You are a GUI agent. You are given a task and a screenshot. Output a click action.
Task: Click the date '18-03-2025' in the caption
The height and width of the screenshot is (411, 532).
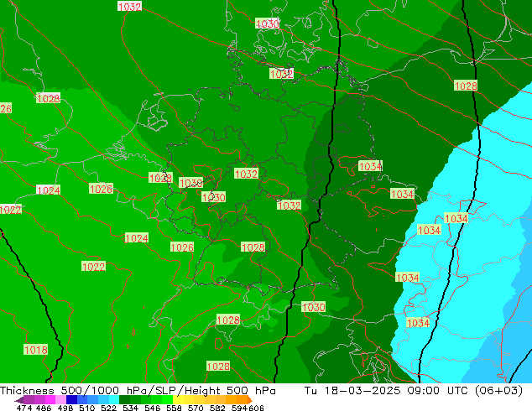coord(362,391)
